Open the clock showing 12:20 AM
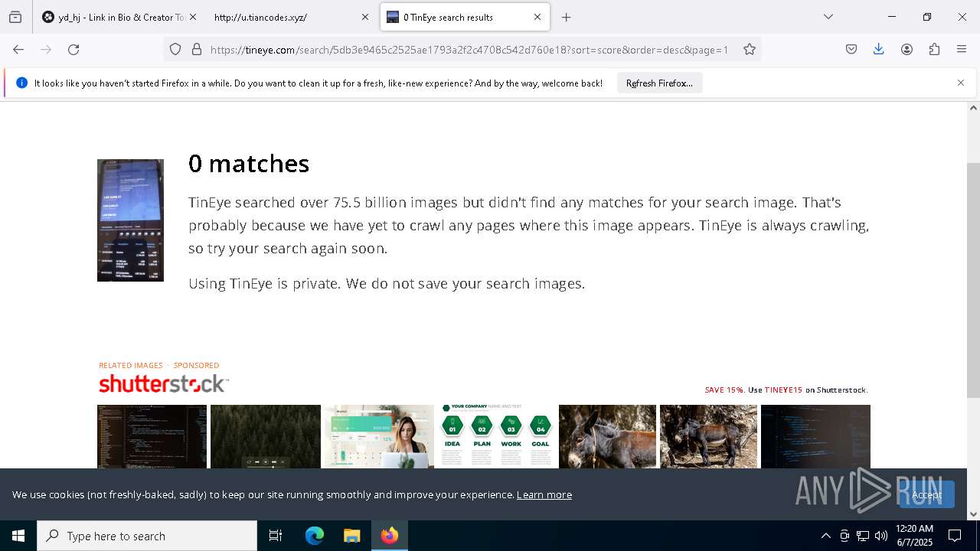Screen dimensions: 980x551 coord(914,536)
